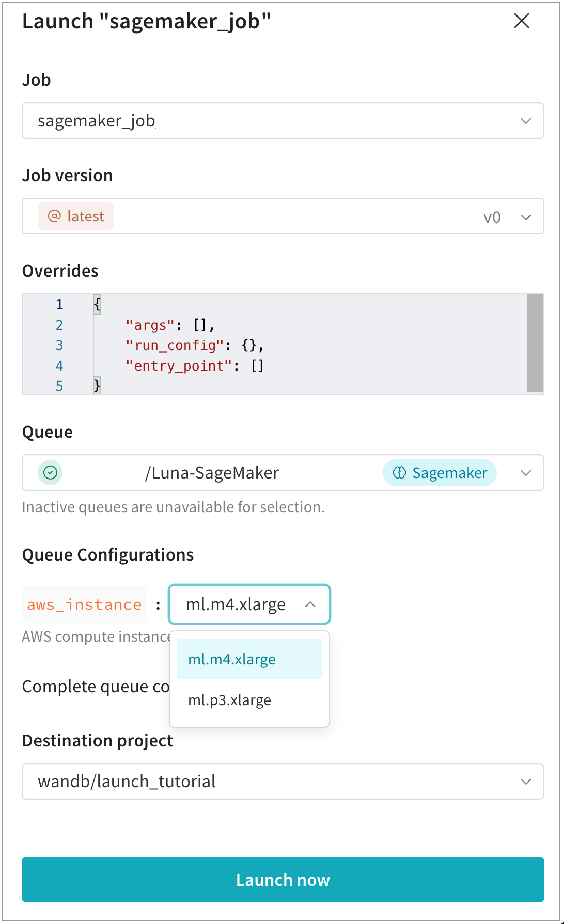564x924 pixels.
Task: Click the wandb/launch_tutorial project field
Action: (x=127, y=782)
